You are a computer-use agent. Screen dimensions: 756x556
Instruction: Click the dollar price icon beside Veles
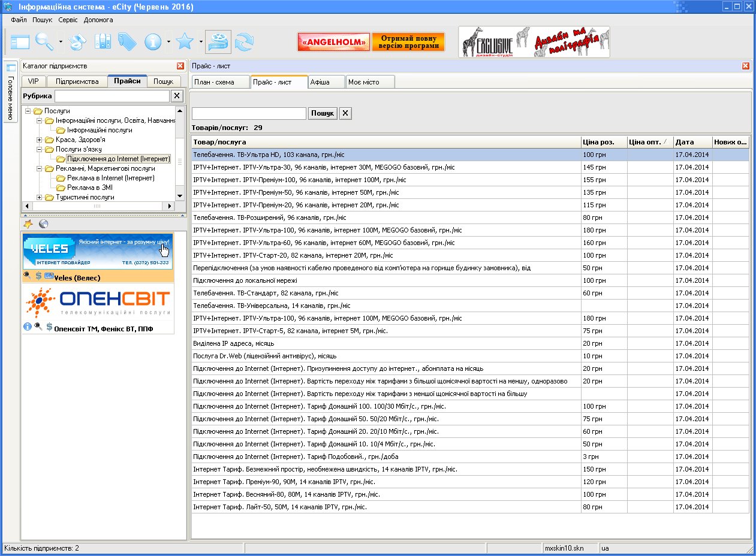tap(38, 276)
